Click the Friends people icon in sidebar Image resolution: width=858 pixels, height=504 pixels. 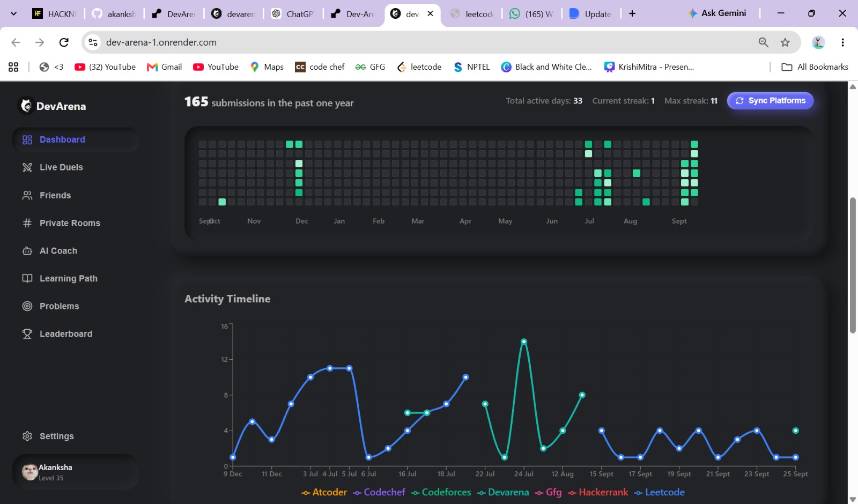27,195
